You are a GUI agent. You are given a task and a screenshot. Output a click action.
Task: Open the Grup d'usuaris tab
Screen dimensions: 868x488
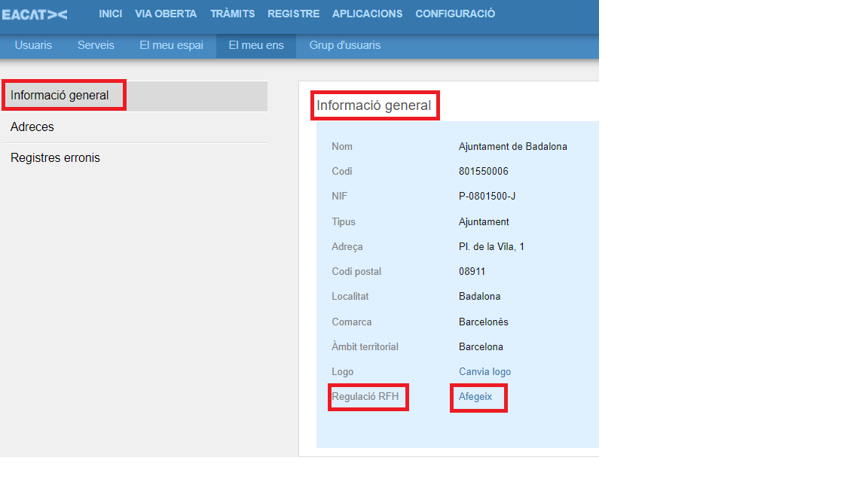click(x=344, y=45)
